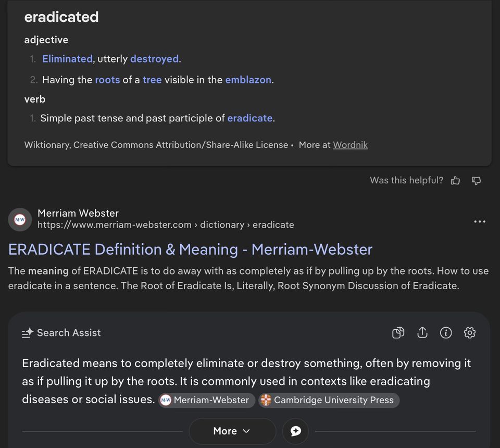Share the Search Assist answer

click(x=422, y=333)
